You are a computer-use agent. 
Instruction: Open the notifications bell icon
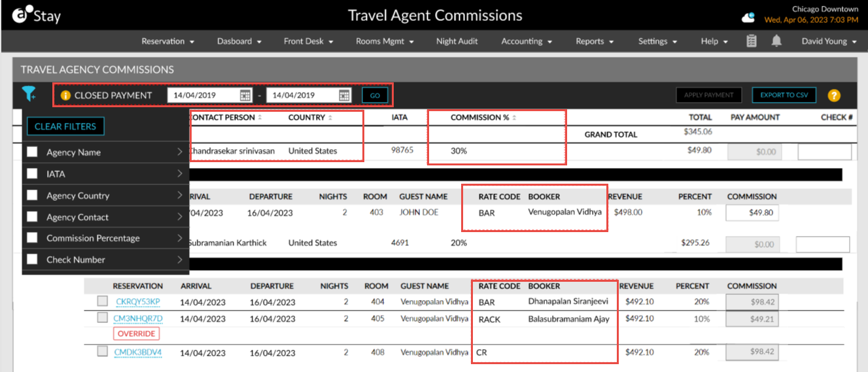point(776,41)
